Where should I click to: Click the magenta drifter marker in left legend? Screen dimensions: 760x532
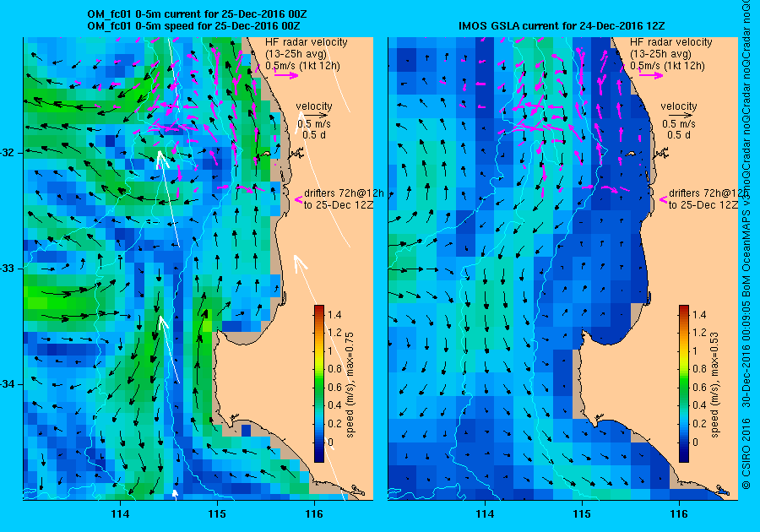(298, 199)
